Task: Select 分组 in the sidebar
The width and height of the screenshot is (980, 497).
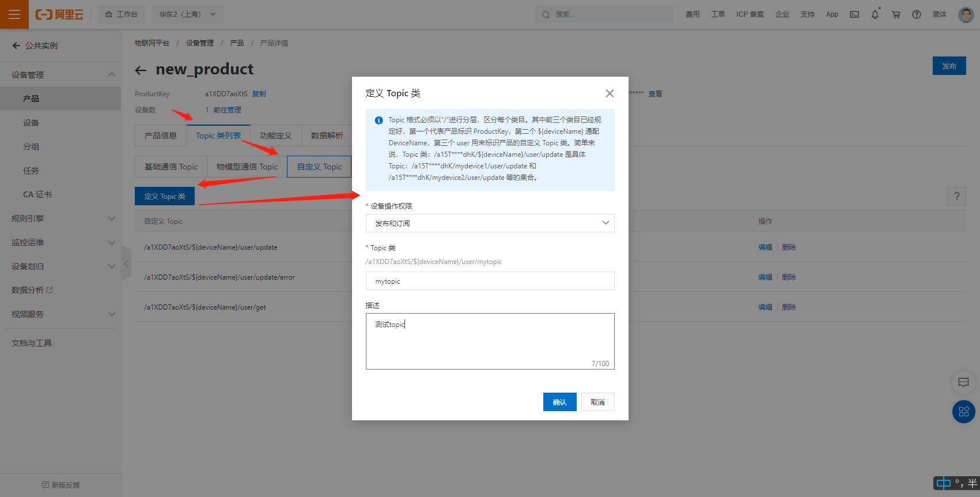Action: click(60, 146)
